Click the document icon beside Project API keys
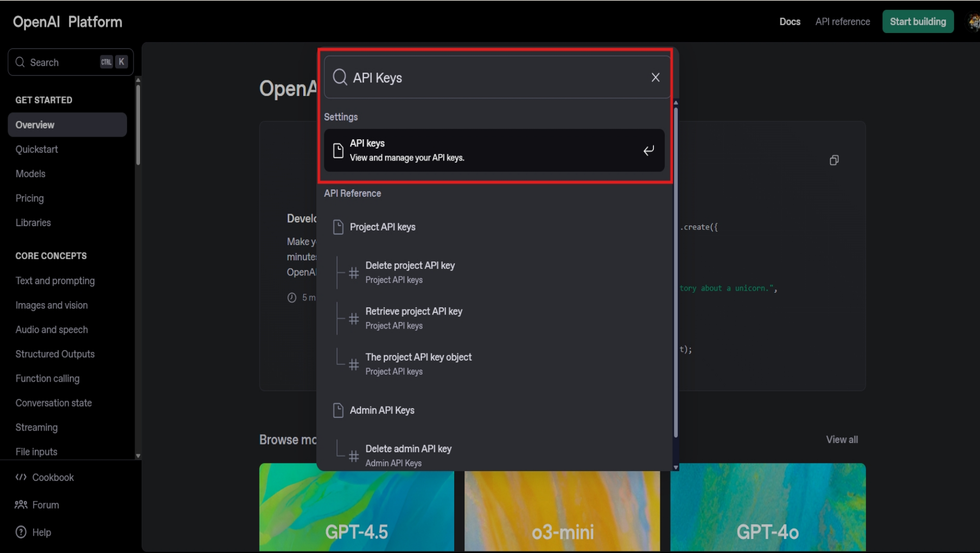Image resolution: width=980 pixels, height=553 pixels. [x=338, y=227]
